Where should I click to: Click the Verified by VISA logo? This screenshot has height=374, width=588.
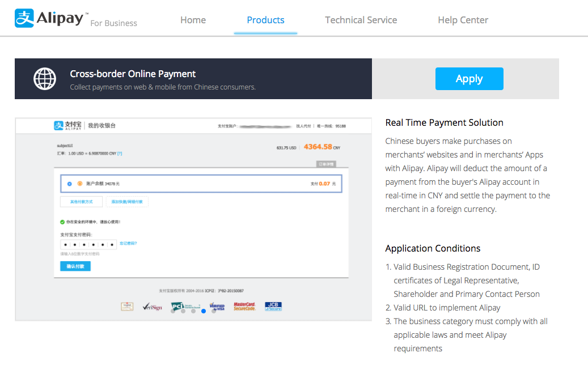coord(218,306)
